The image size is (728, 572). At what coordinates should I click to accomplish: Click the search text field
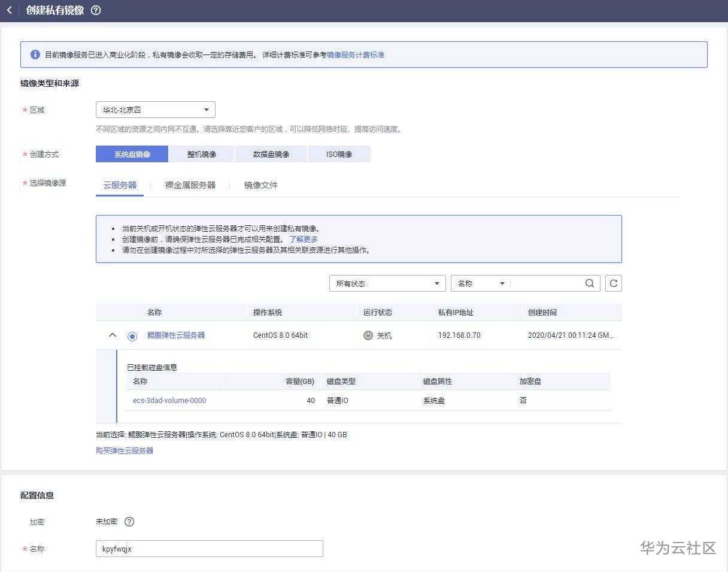[x=547, y=284]
